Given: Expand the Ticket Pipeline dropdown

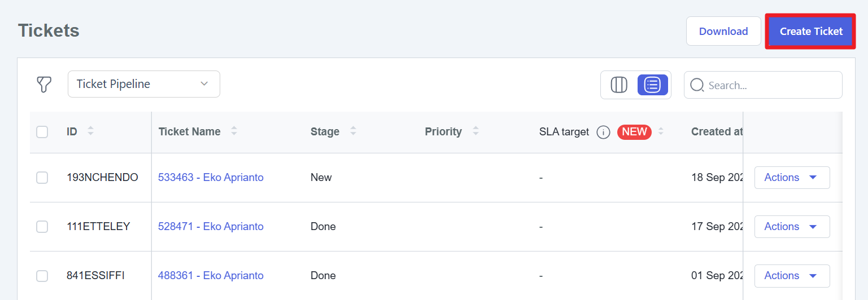Looking at the screenshot, I should pos(143,84).
